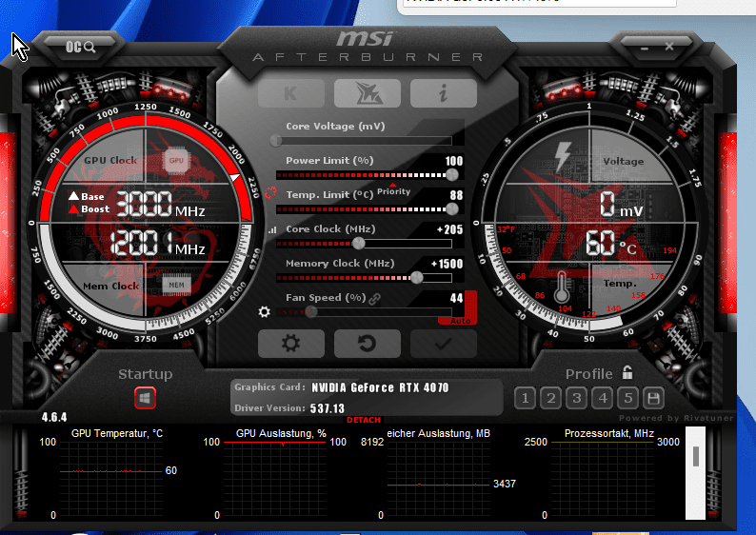Image resolution: width=756 pixels, height=535 pixels.
Task: Select profile slot 4
Action: point(603,398)
